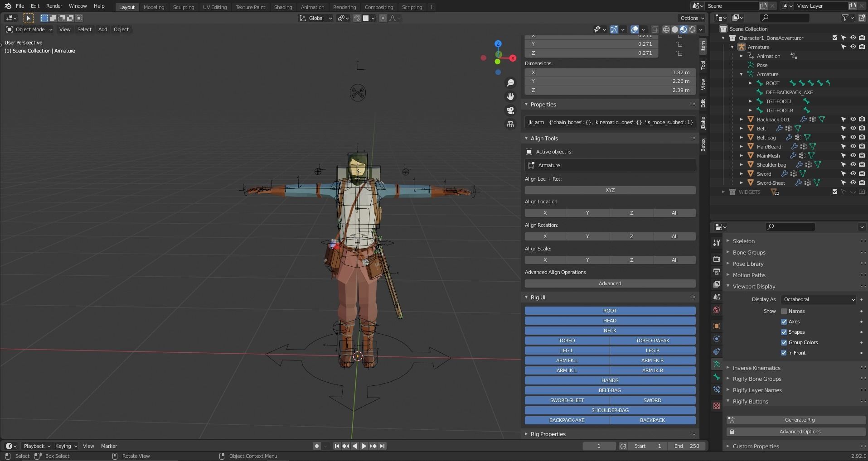Open the Render menu
The height and width of the screenshot is (461, 868).
(54, 6)
